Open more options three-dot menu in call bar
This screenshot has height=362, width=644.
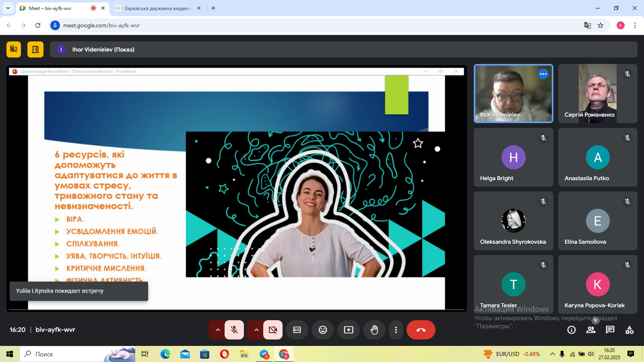click(x=396, y=330)
